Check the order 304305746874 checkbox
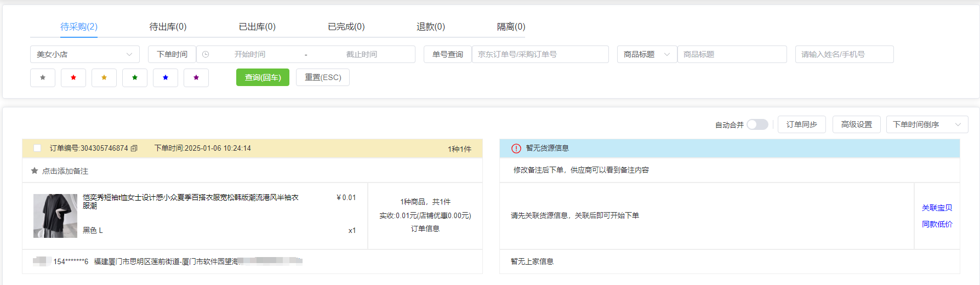980x285 pixels. pos(37,149)
